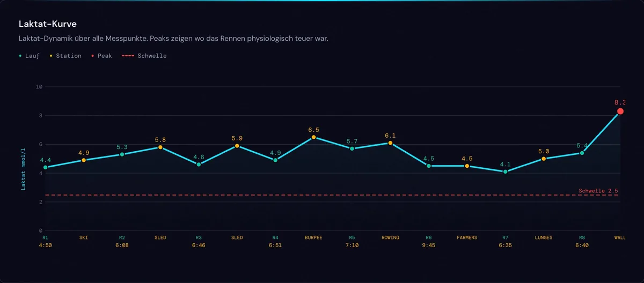
Task: Click the 6.5 value label above BURPEE
Action: (313, 130)
